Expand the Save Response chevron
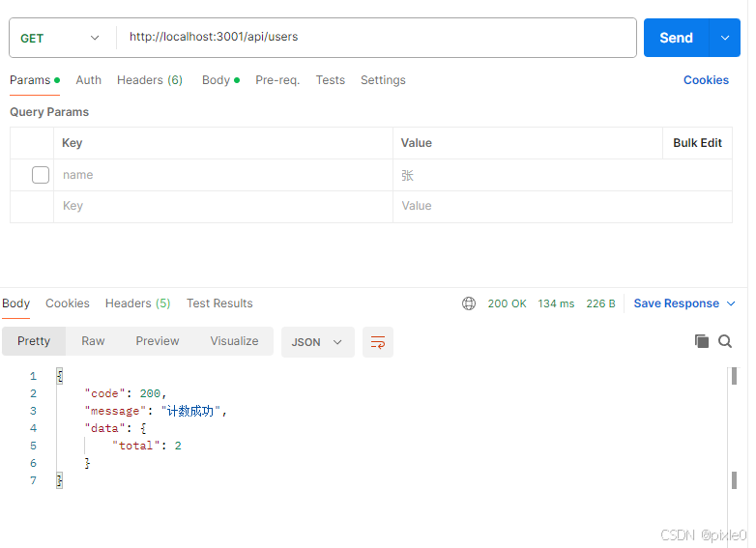The height and width of the screenshot is (548, 756). [731, 303]
